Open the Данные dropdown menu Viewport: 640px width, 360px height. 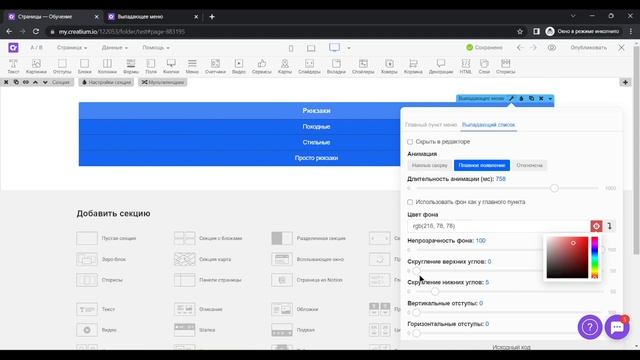point(115,48)
